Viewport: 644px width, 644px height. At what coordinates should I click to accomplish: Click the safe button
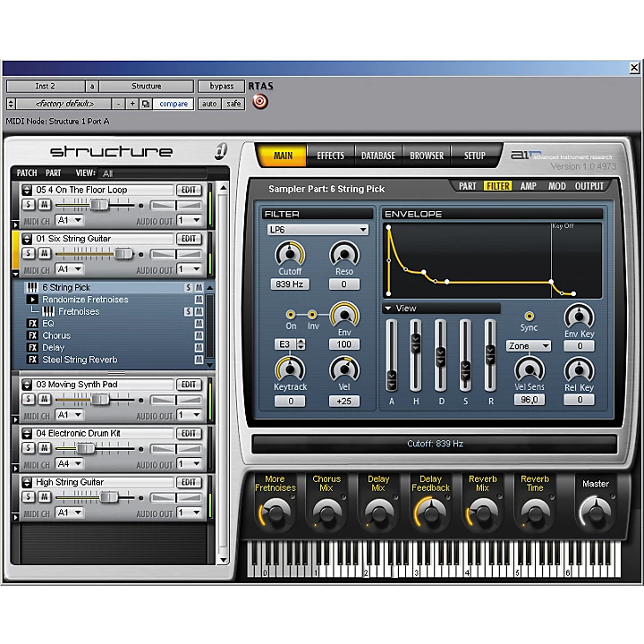233,104
